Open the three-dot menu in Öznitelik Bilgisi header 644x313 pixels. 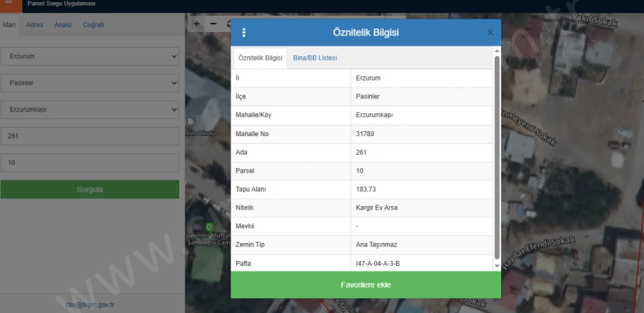pyautogui.click(x=243, y=33)
